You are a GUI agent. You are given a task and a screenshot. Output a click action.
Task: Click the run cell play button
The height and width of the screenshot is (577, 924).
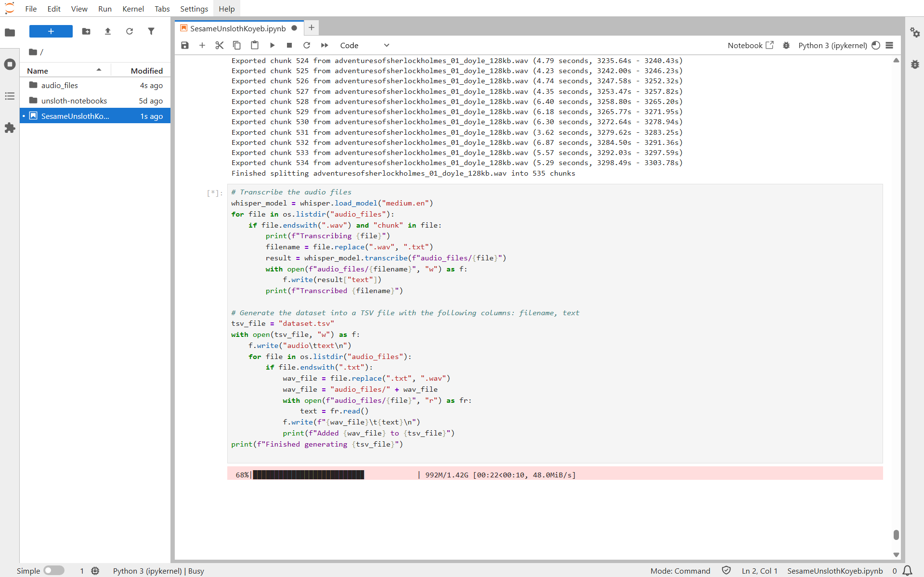[272, 45]
